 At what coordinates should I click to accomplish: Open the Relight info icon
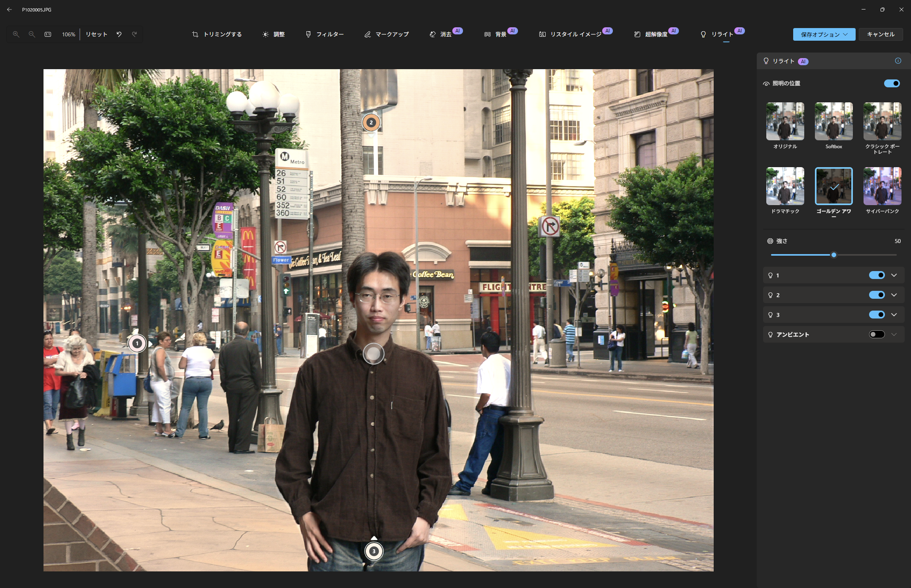coord(898,61)
